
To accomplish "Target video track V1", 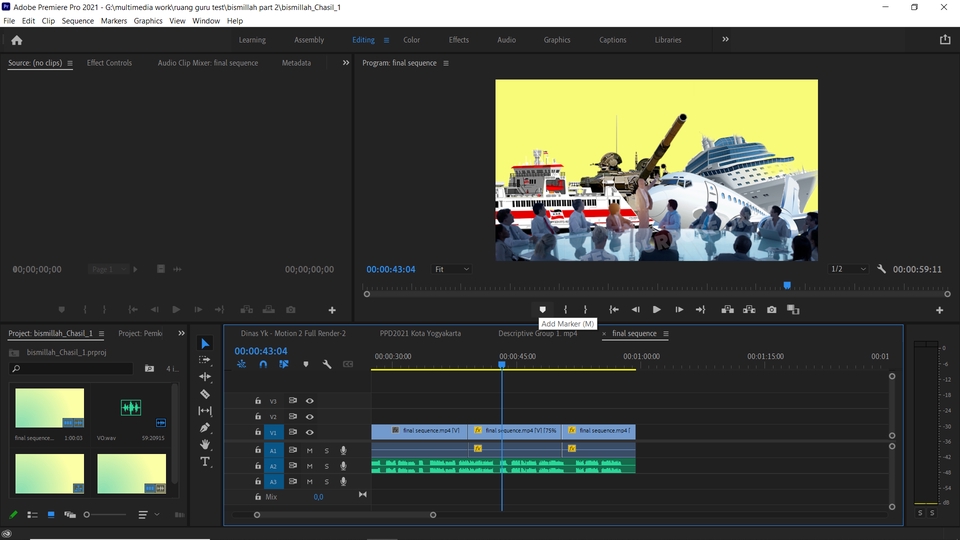I will (273, 432).
